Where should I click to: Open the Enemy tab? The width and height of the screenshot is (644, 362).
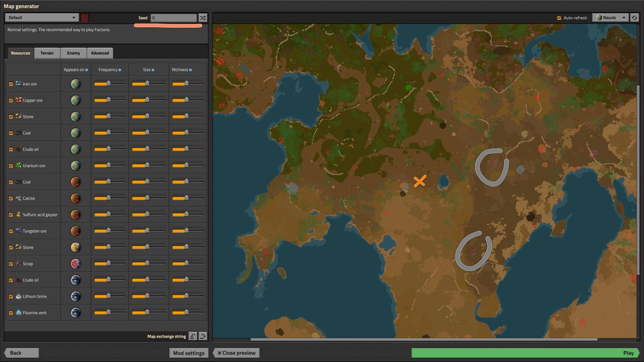(x=73, y=53)
